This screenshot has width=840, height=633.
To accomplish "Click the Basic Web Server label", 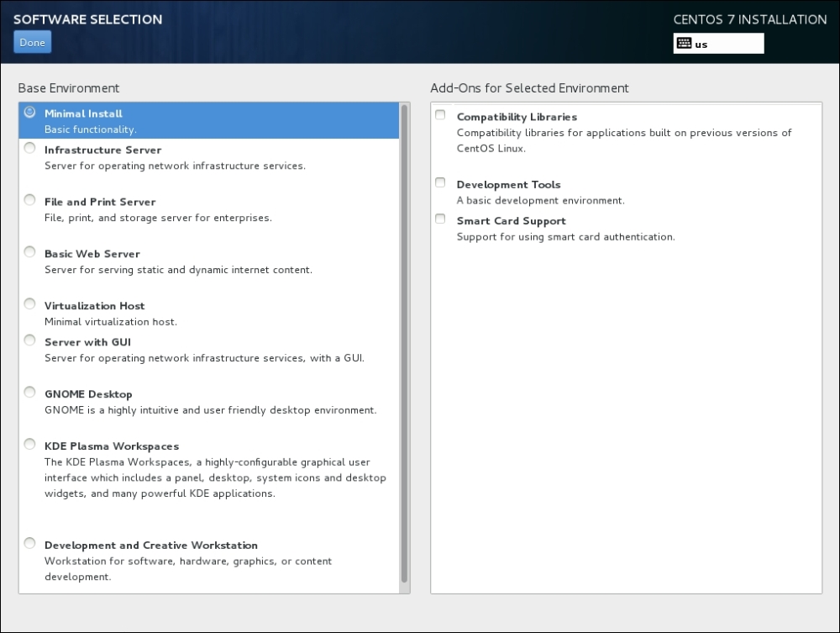I will point(92,254).
